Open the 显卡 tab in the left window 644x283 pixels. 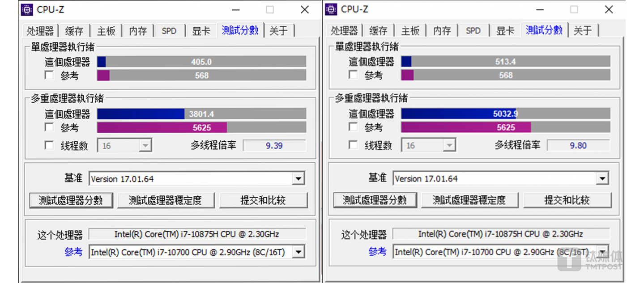pos(201,30)
